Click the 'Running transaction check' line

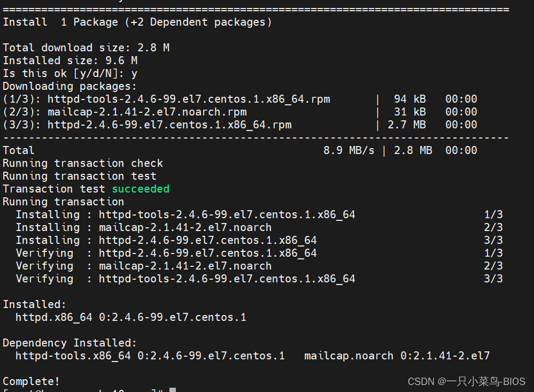83,163
